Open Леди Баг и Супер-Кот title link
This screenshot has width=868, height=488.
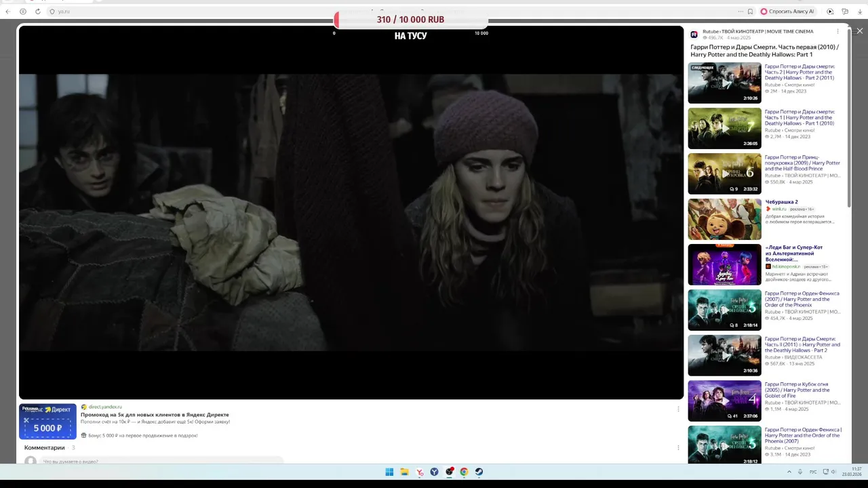click(x=793, y=253)
